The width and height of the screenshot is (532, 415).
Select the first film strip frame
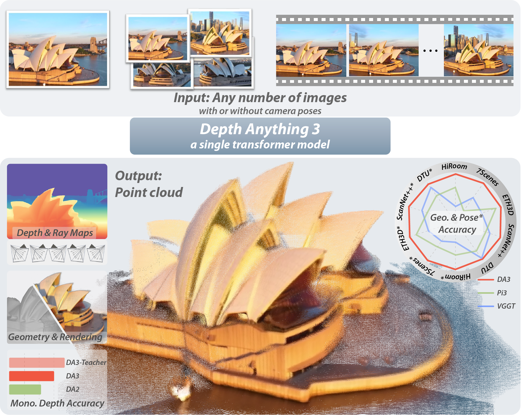click(311, 50)
